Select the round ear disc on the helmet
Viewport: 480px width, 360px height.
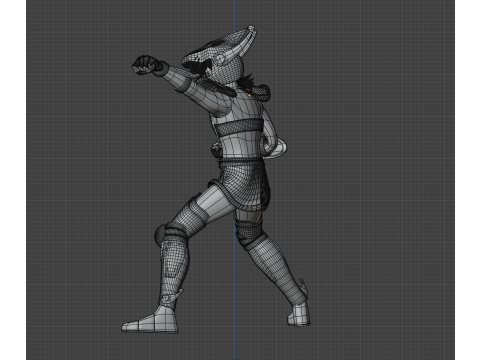coord(220,59)
